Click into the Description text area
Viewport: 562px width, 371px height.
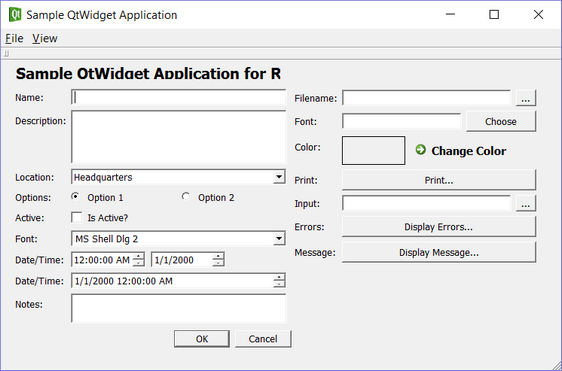[x=178, y=137]
